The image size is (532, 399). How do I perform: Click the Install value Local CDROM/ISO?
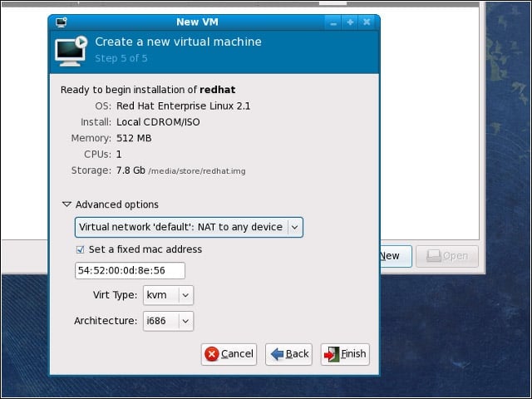[158, 122]
